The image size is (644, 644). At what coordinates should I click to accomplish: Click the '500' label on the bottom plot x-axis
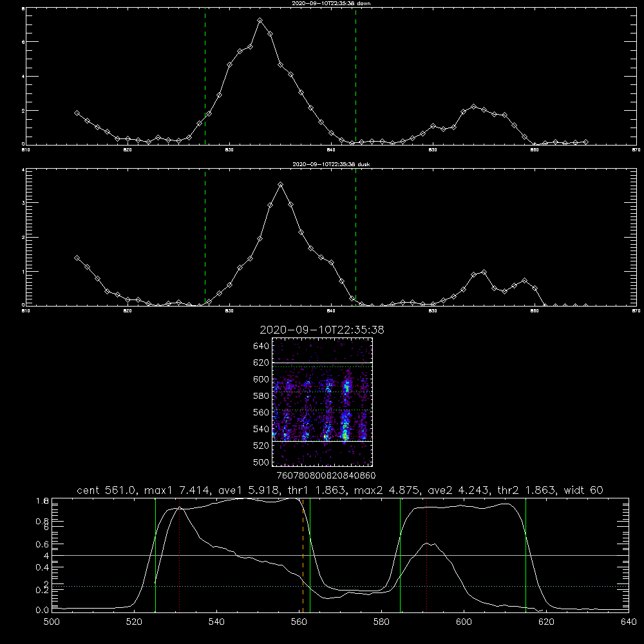coord(52,622)
